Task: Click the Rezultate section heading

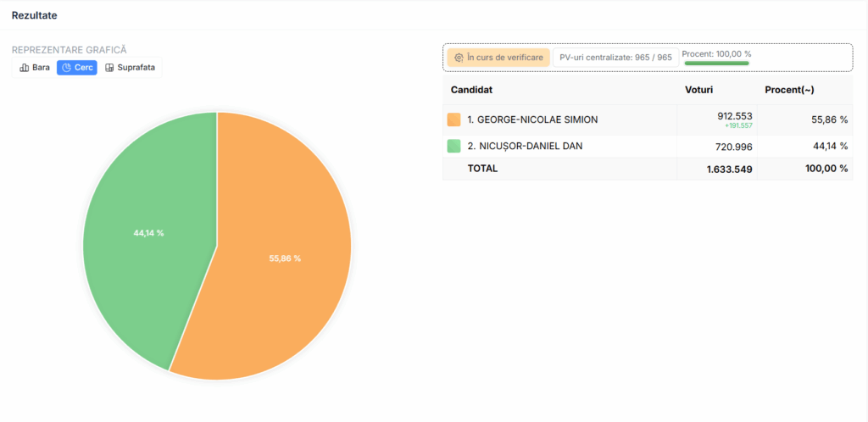Action: (34, 15)
